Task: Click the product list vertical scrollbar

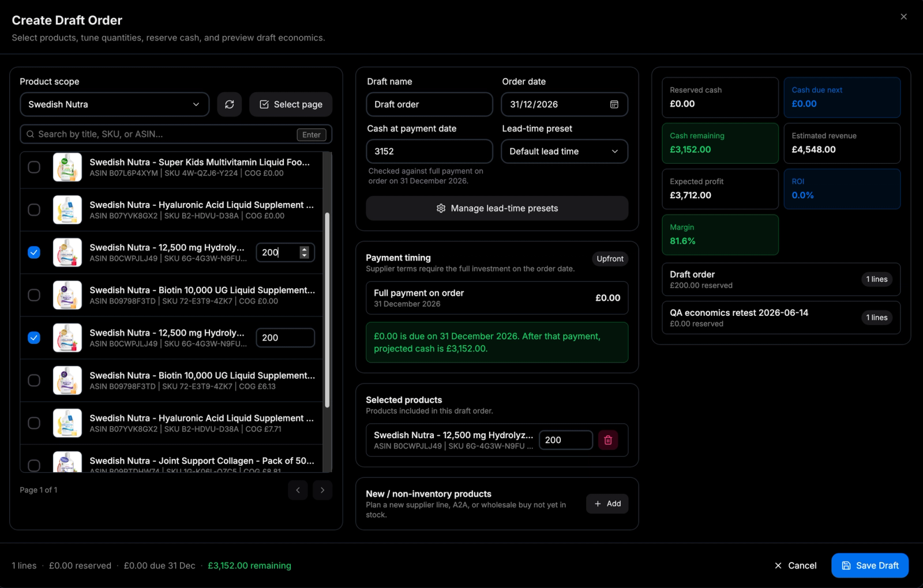Action: click(x=327, y=310)
